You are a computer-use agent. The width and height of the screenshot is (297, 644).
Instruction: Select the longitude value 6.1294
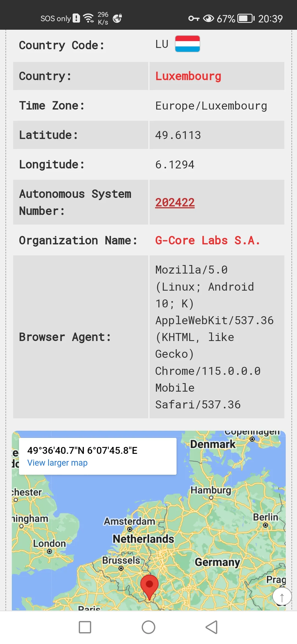coord(175,165)
